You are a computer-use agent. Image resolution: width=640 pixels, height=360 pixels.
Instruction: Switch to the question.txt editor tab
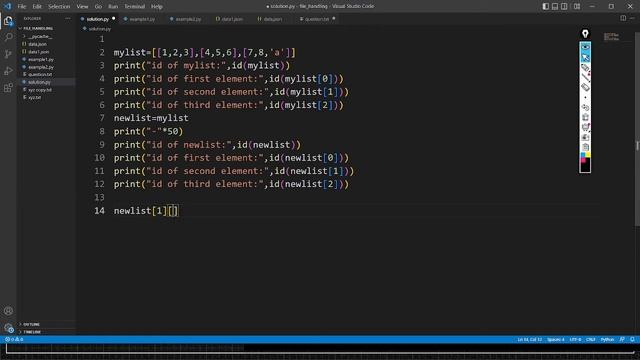(317, 19)
